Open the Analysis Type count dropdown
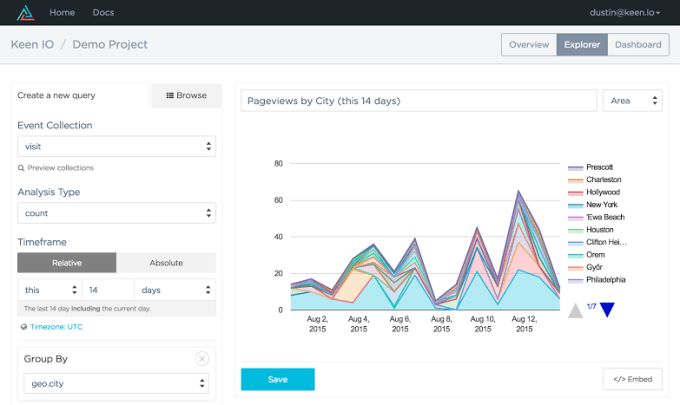 click(x=116, y=213)
